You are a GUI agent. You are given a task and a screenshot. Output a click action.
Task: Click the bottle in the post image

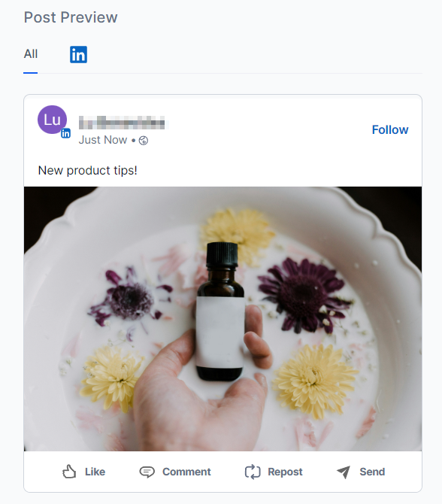pyautogui.click(x=220, y=311)
